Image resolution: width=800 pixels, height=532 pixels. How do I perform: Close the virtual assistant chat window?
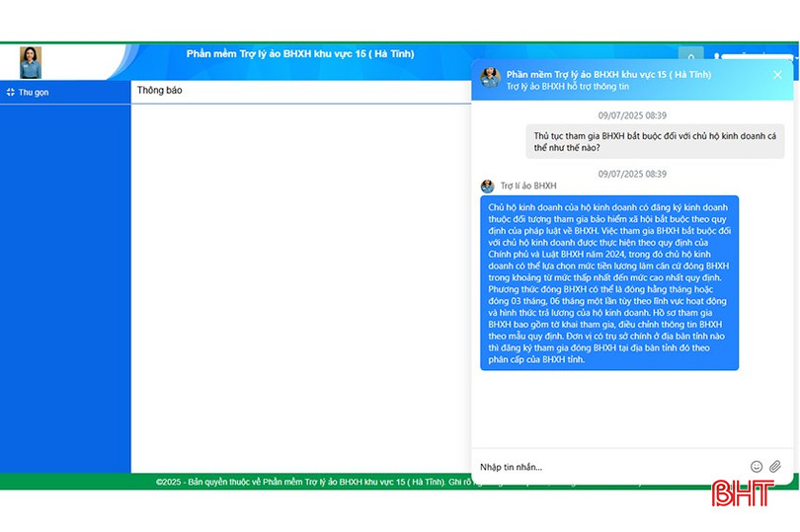[x=777, y=75]
